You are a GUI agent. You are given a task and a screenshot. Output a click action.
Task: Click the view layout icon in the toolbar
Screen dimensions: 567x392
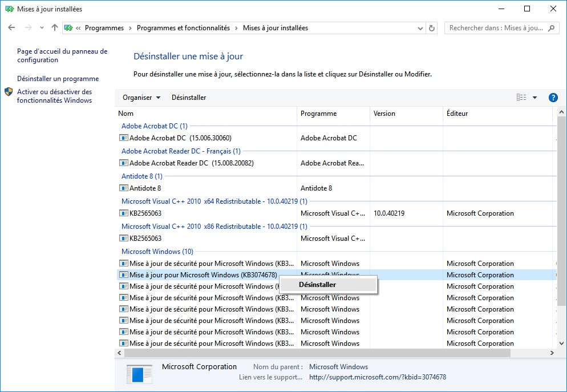(521, 97)
